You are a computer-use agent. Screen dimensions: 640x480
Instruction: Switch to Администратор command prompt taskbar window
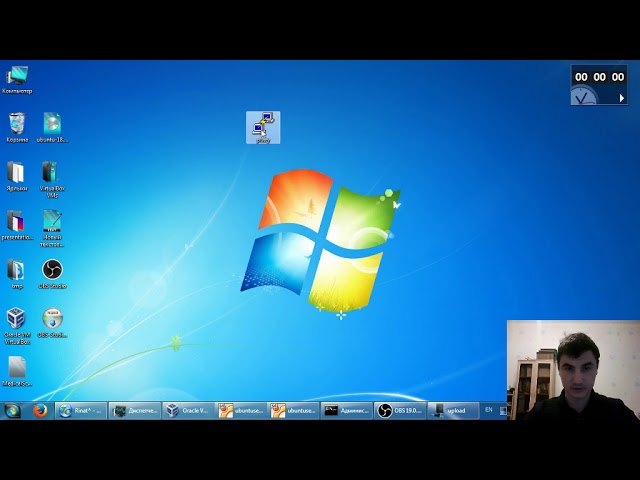coord(347,411)
